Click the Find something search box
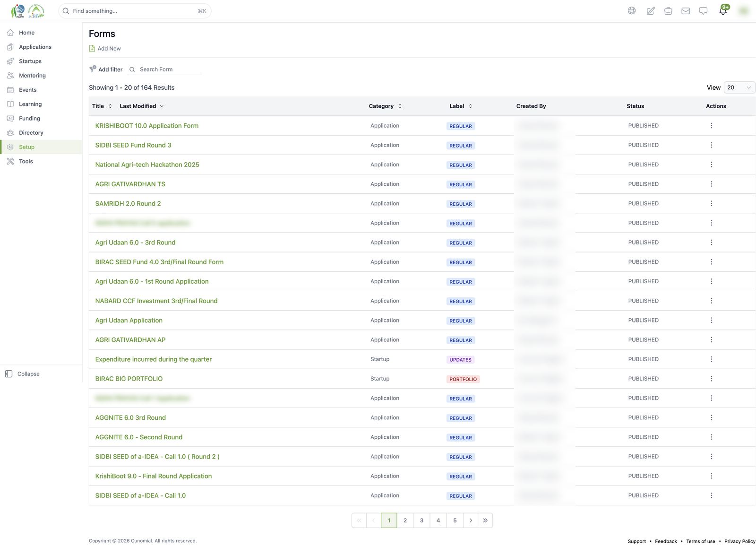 pos(135,11)
